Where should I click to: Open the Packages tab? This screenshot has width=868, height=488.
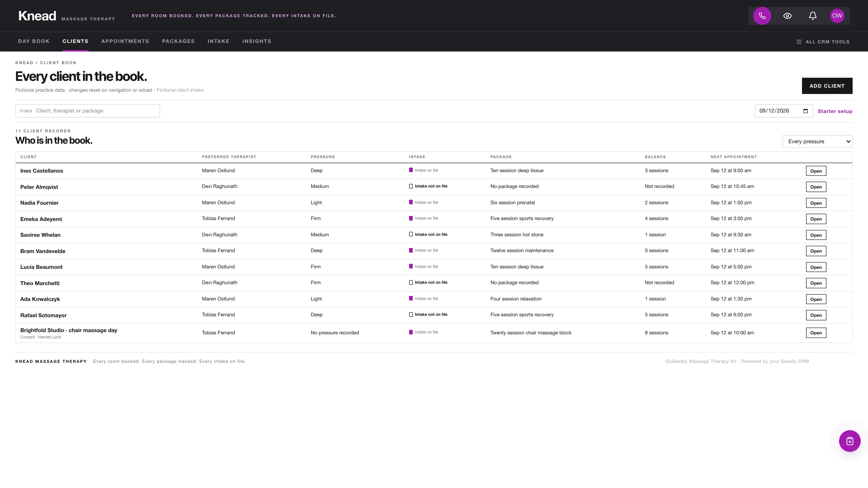pos(178,41)
